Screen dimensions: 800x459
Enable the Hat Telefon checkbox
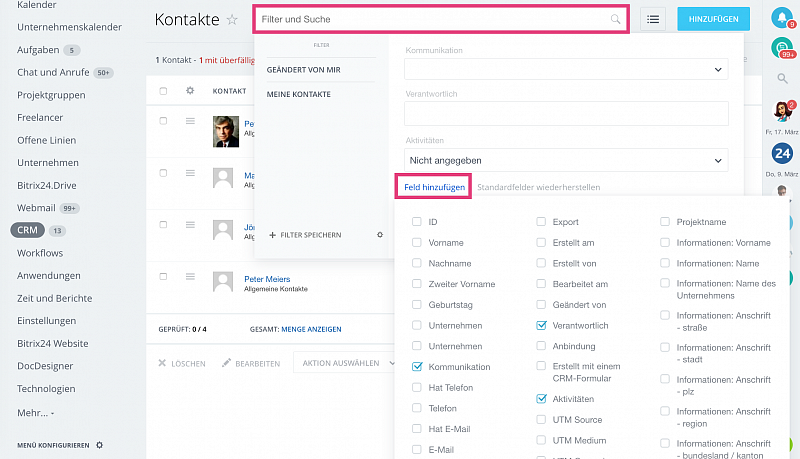(417, 388)
